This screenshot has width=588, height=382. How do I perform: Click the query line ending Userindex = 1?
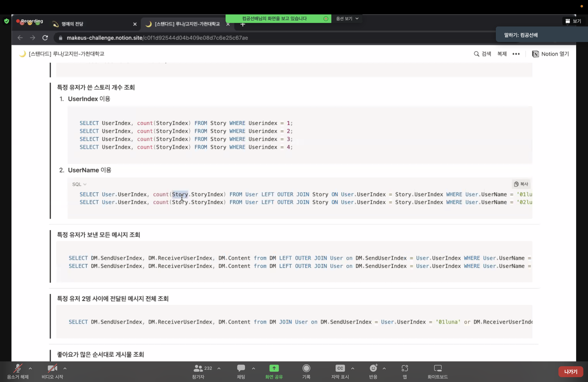(x=186, y=123)
